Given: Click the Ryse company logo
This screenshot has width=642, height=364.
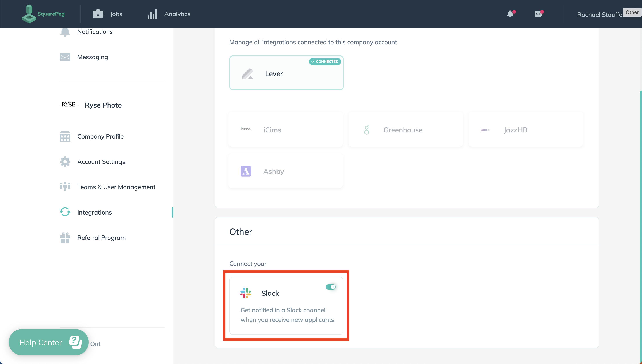Looking at the screenshot, I should [x=69, y=105].
